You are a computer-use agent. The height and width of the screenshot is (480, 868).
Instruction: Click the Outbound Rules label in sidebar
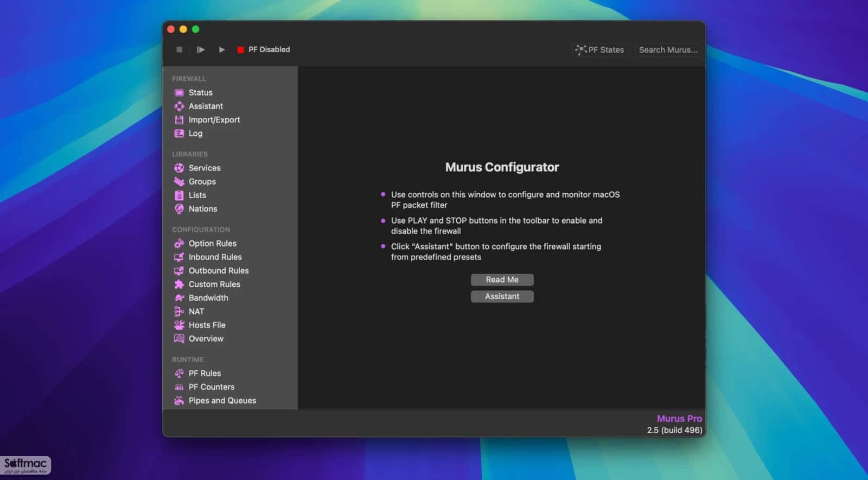click(219, 271)
